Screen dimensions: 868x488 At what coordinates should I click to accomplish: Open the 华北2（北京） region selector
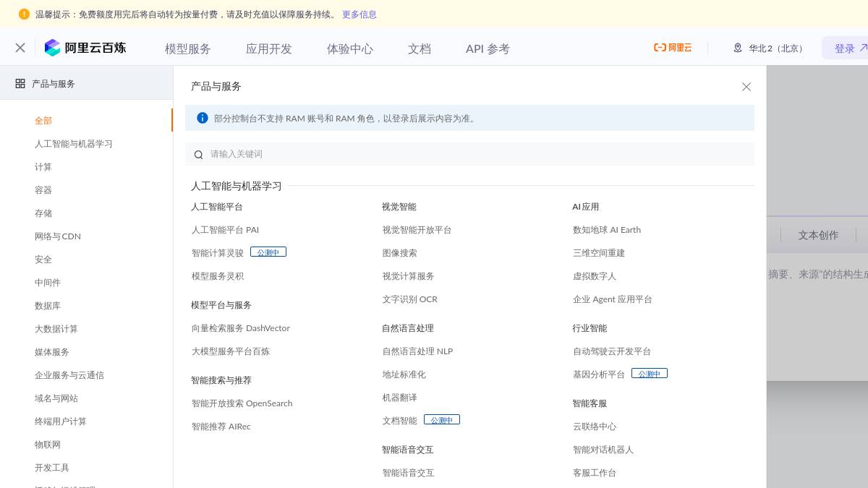(768, 48)
